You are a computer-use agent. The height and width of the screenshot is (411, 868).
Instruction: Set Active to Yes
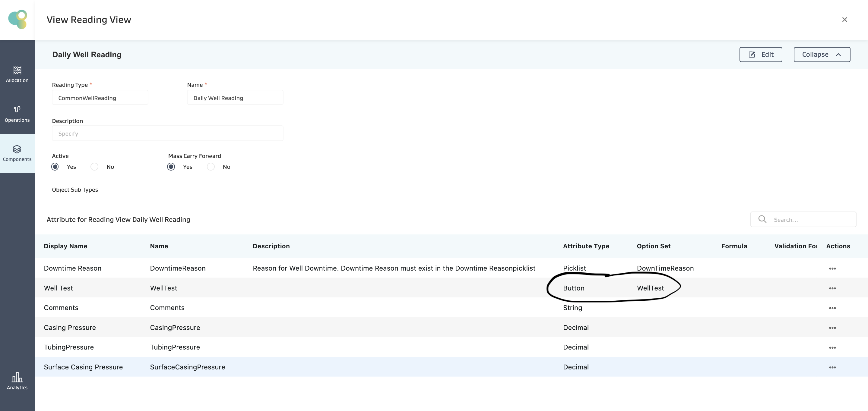coord(55,167)
